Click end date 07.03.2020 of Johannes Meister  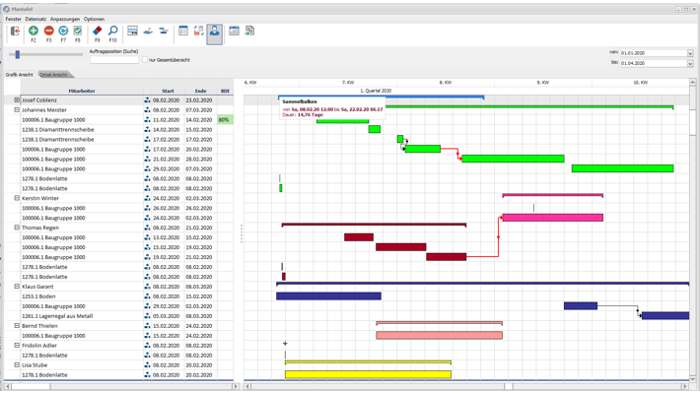click(x=199, y=110)
